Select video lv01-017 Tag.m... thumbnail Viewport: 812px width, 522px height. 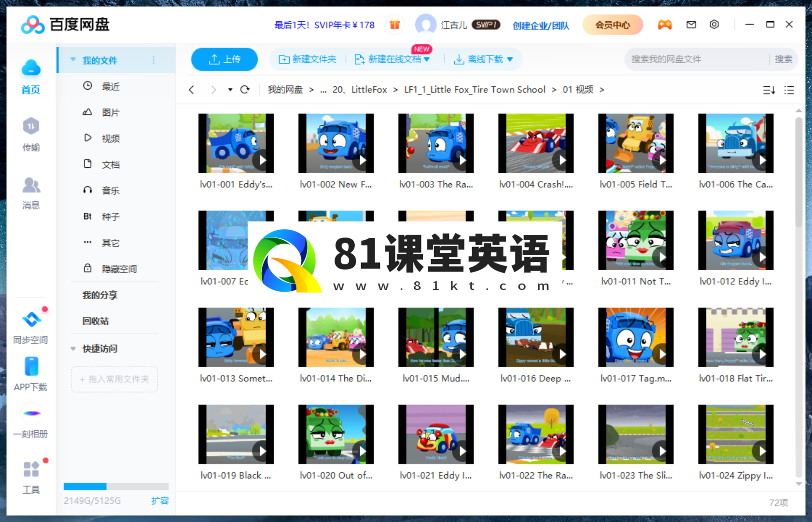pos(636,337)
